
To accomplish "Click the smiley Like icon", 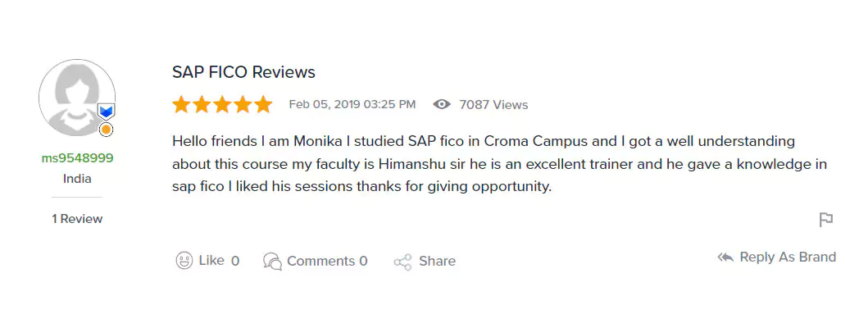I will [x=184, y=261].
